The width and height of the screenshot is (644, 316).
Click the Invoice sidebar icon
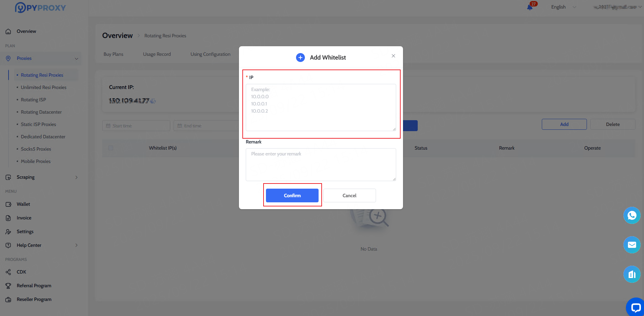[9, 218]
